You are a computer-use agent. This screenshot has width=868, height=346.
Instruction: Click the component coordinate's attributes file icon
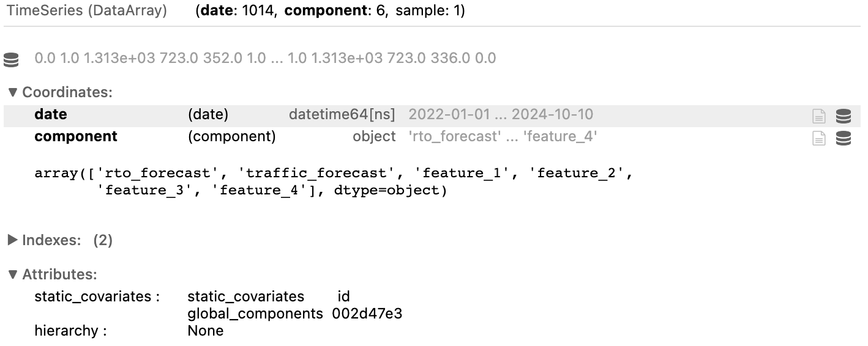pyautogui.click(x=818, y=138)
